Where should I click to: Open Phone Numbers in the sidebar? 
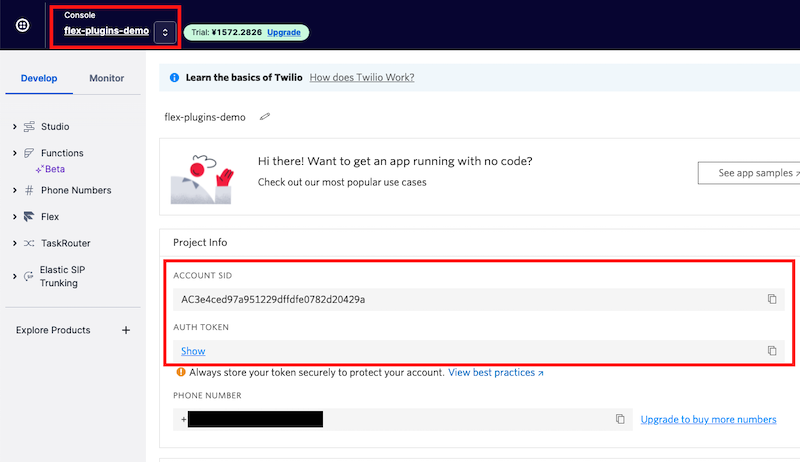[76, 190]
